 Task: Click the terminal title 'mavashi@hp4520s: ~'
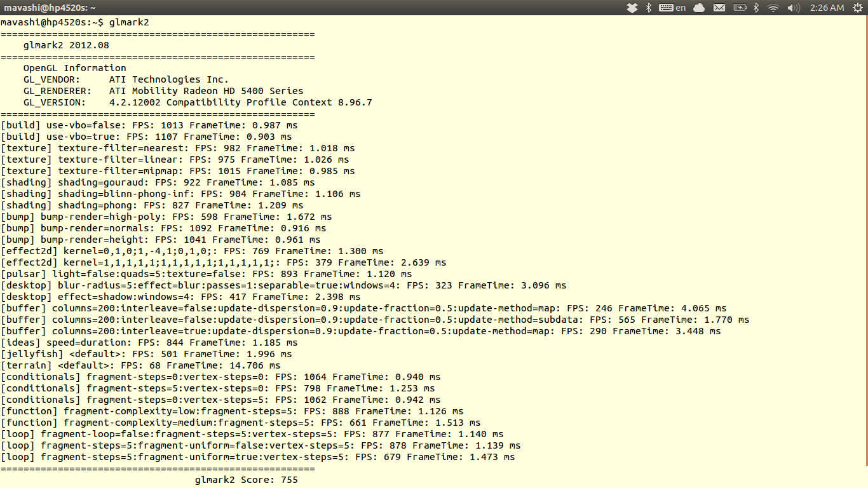(x=50, y=8)
